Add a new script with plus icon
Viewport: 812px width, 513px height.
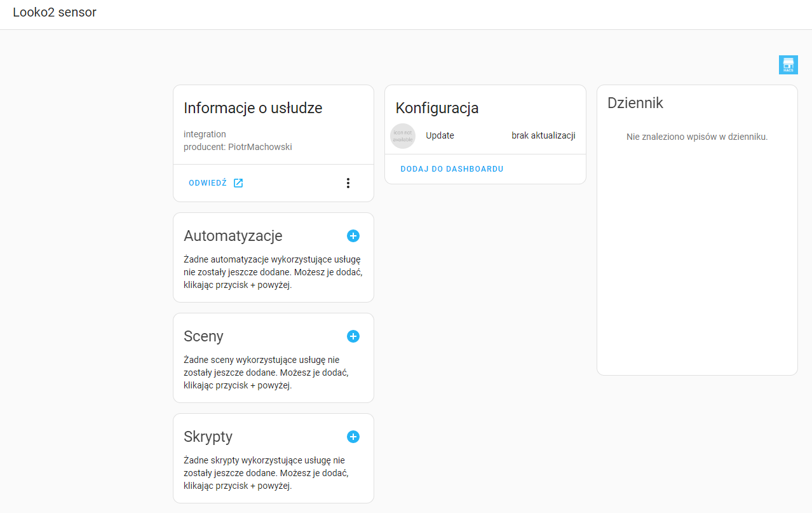click(x=353, y=437)
